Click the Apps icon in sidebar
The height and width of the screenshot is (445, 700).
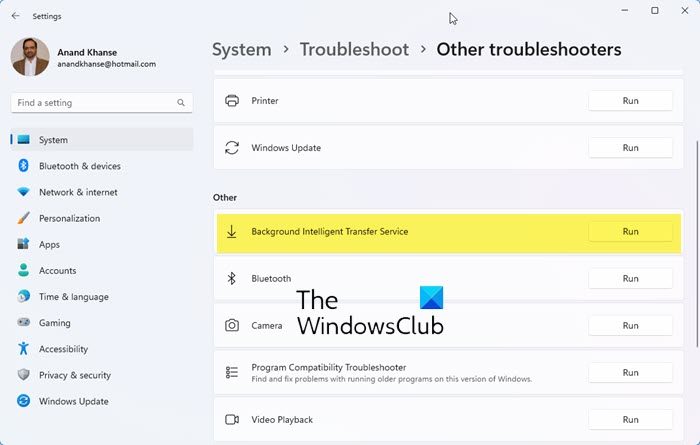pos(24,244)
